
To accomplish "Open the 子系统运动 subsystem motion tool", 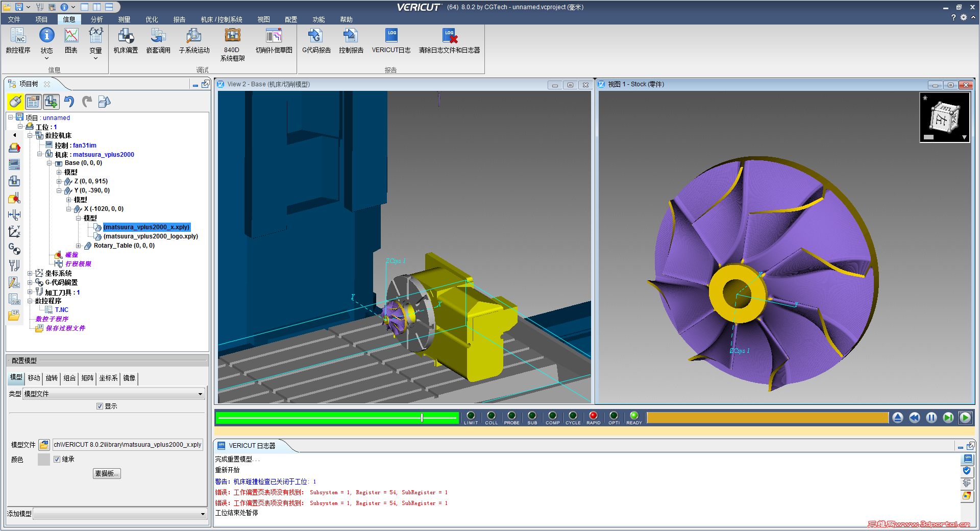I will (x=194, y=40).
